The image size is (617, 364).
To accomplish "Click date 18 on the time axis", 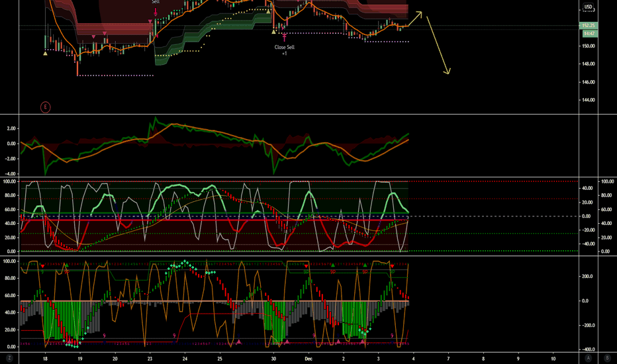I will [45, 359].
